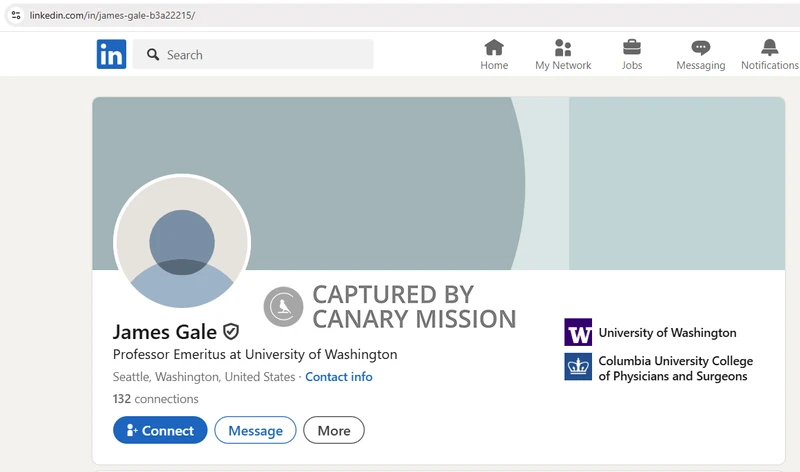Viewport: 800px width, 472px height.
Task: Open the Jobs briefcase icon
Action: point(632,47)
